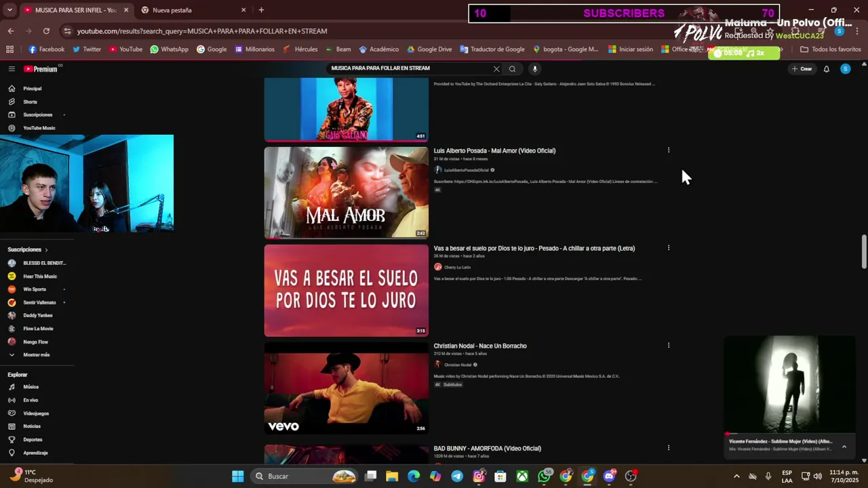Go to the YouTube Premium home logo
This screenshot has height=488, width=868.
pos(41,69)
